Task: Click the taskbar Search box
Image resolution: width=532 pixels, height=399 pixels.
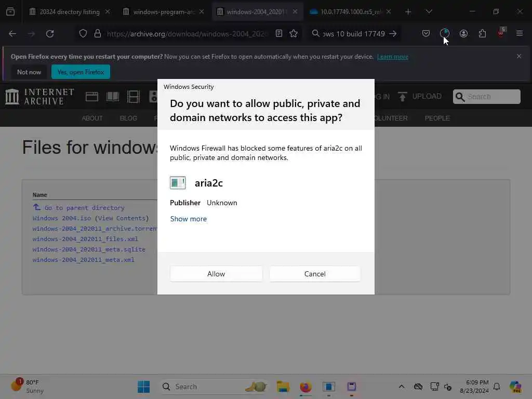Action: coord(214,387)
